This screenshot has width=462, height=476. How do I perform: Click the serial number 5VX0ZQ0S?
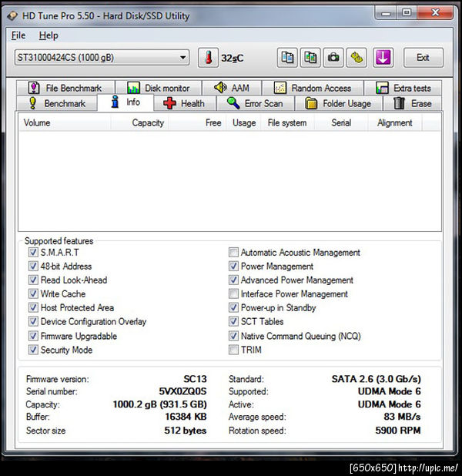pos(182,391)
